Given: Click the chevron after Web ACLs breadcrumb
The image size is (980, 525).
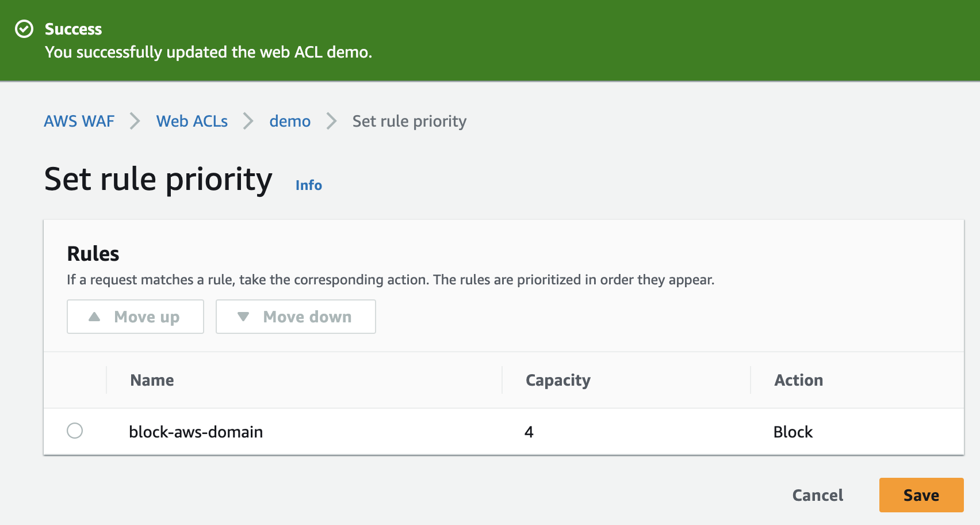Looking at the screenshot, I should tap(248, 121).
